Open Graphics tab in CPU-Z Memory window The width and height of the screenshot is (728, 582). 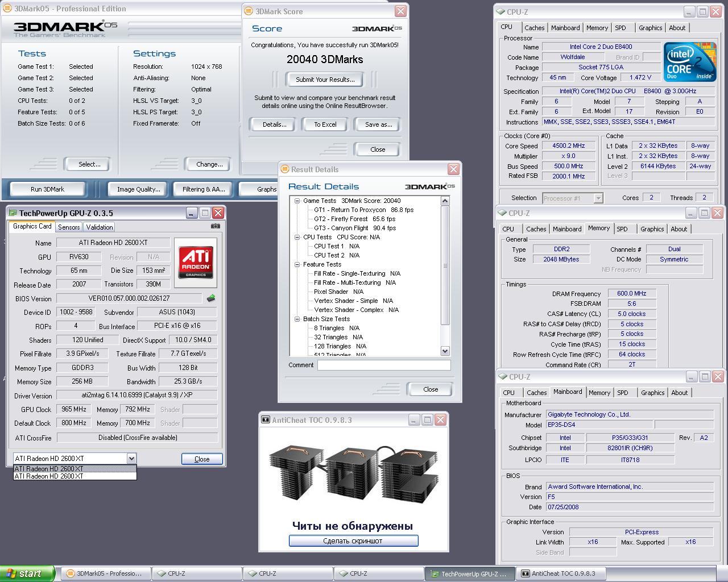pos(652,229)
